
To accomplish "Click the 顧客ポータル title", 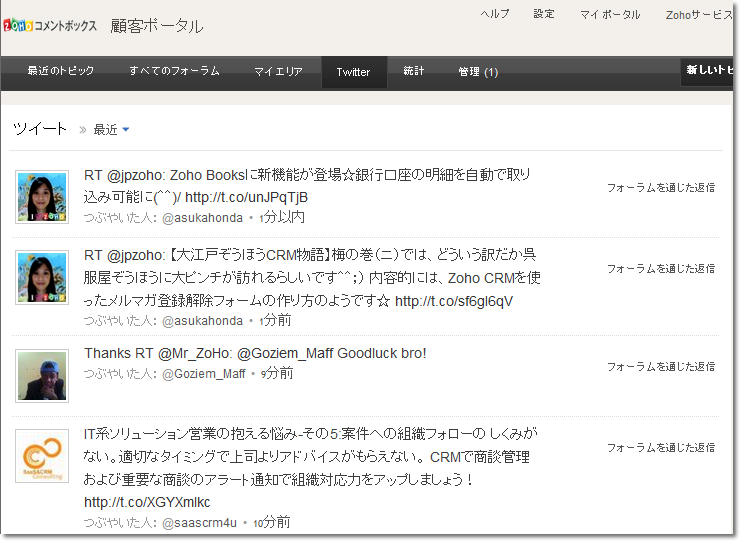I will click(157, 26).
